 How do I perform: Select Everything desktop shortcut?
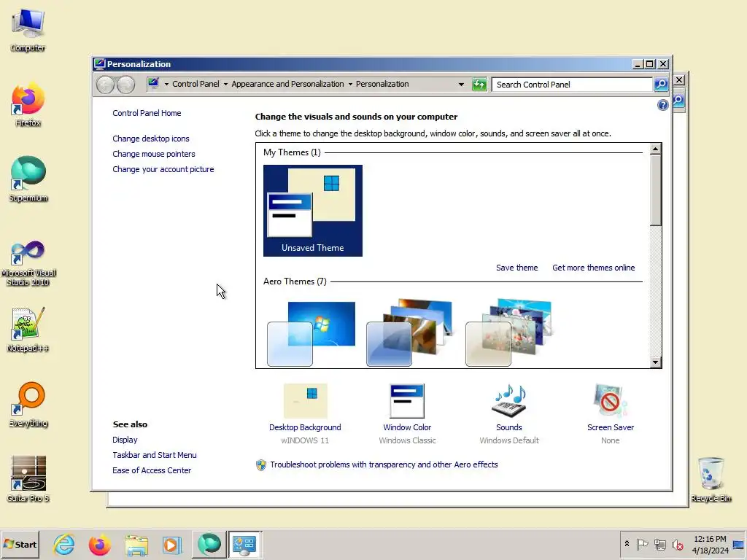click(x=28, y=405)
